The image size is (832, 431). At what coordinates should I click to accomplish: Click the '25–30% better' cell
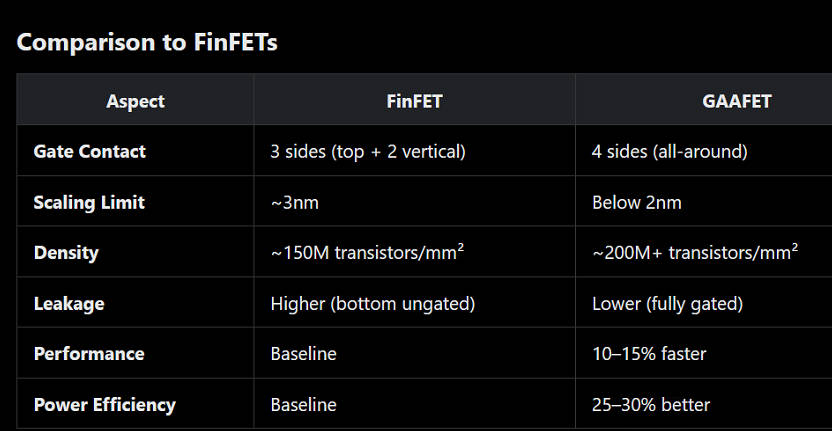coord(651,405)
